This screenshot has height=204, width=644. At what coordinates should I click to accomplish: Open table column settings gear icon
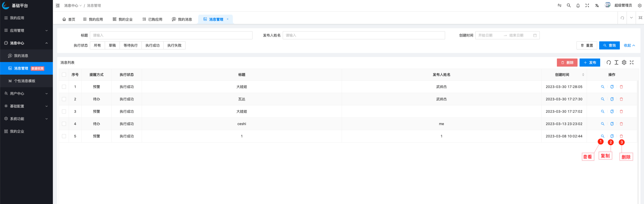[624, 63]
